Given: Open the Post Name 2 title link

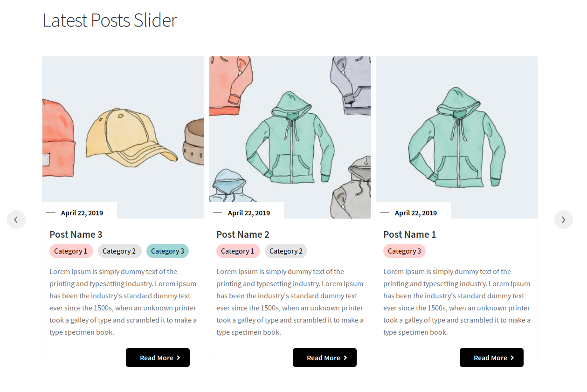Looking at the screenshot, I should tap(243, 234).
